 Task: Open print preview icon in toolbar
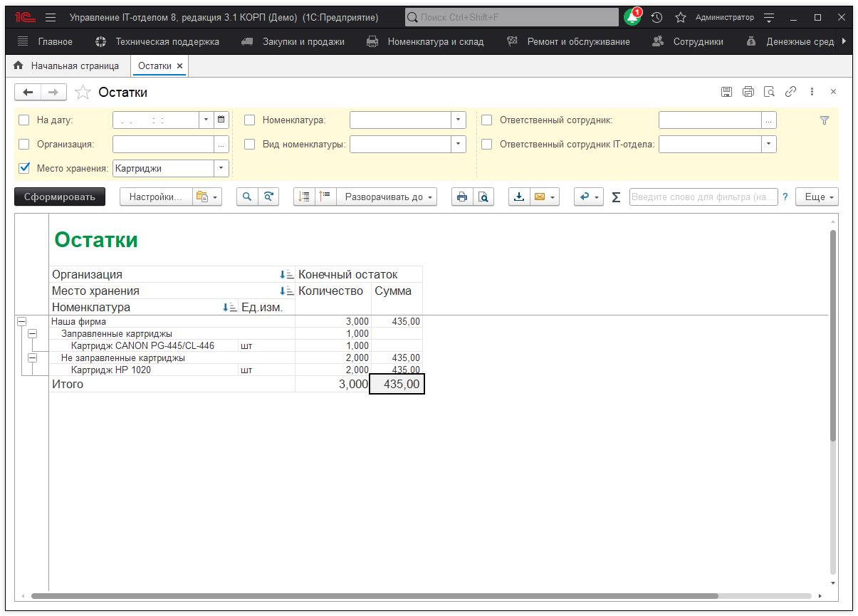click(x=483, y=197)
